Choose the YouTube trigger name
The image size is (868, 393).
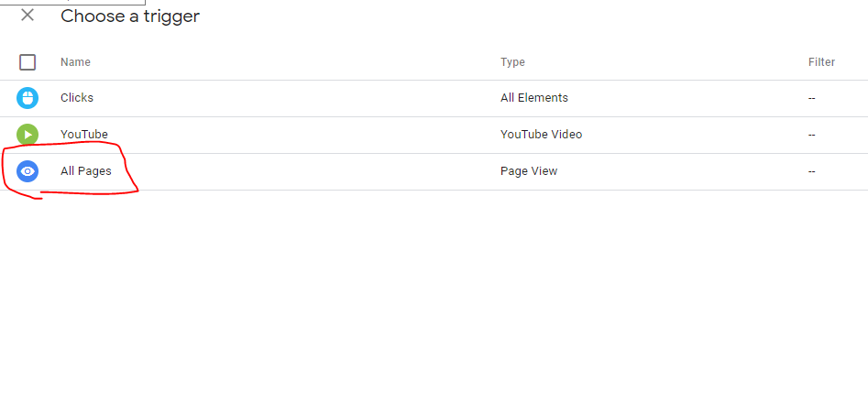pos(84,135)
